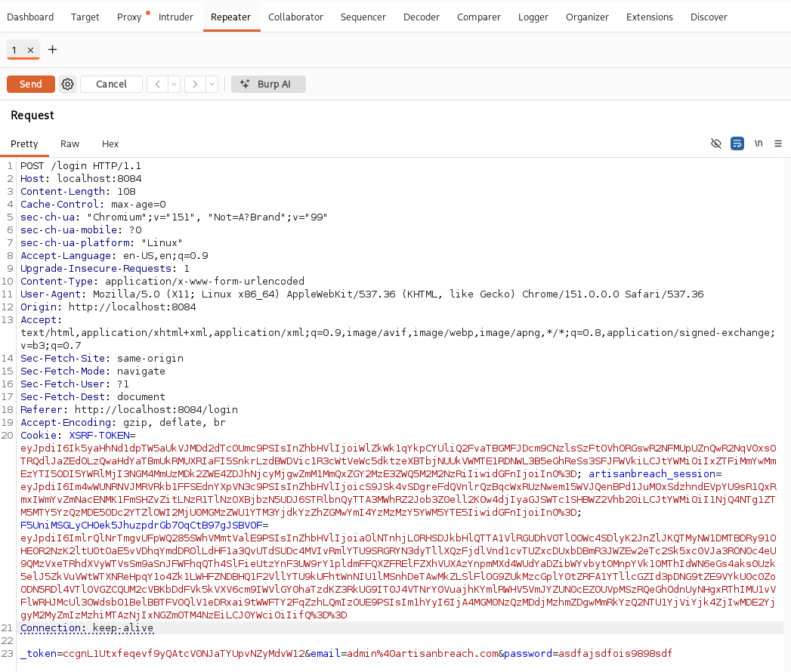Expand the back history dropdown arrow
The image size is (791, 672).
tap(174, 85)
